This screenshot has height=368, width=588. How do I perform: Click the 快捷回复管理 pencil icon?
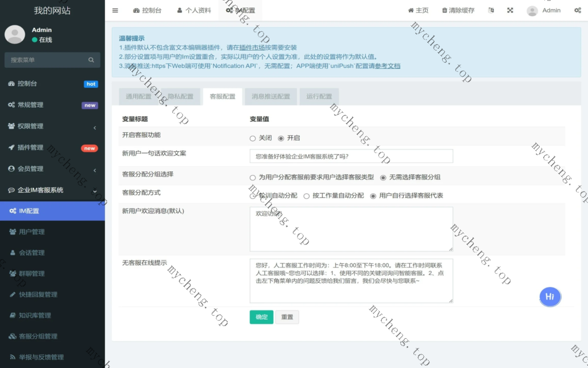point(13,294)
